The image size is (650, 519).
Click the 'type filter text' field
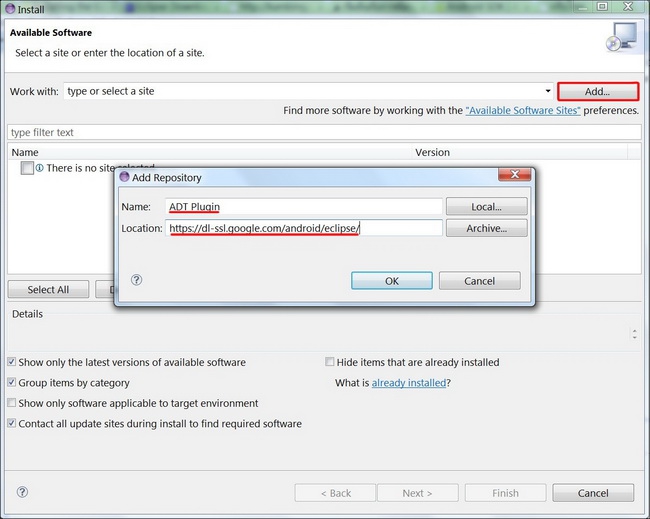click(324, 132)
